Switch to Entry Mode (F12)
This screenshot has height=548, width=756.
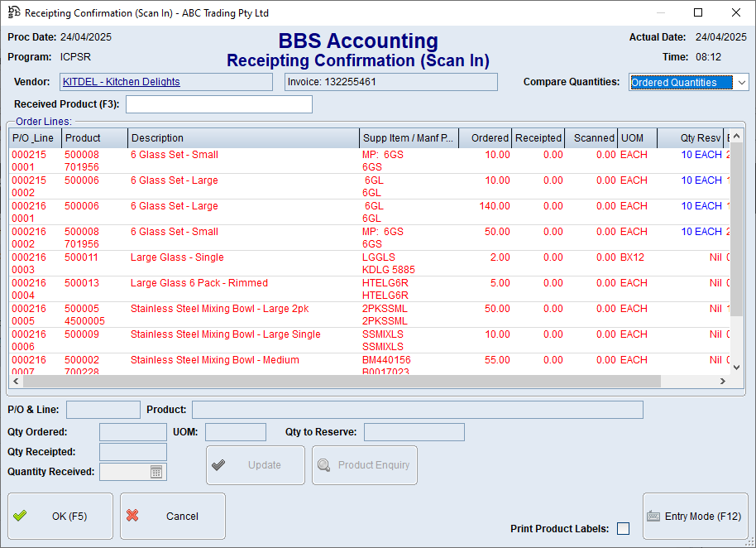click(696, 517)
